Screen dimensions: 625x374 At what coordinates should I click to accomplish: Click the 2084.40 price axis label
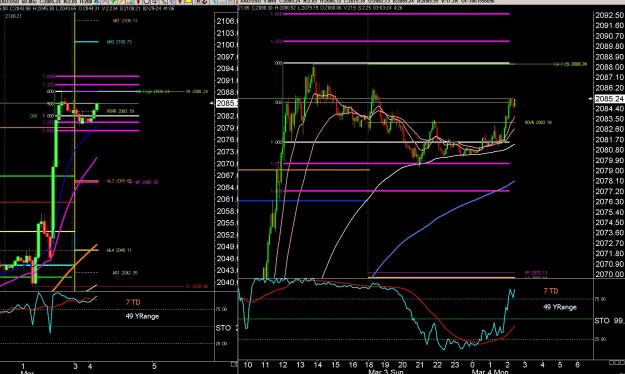coord(609,108)
